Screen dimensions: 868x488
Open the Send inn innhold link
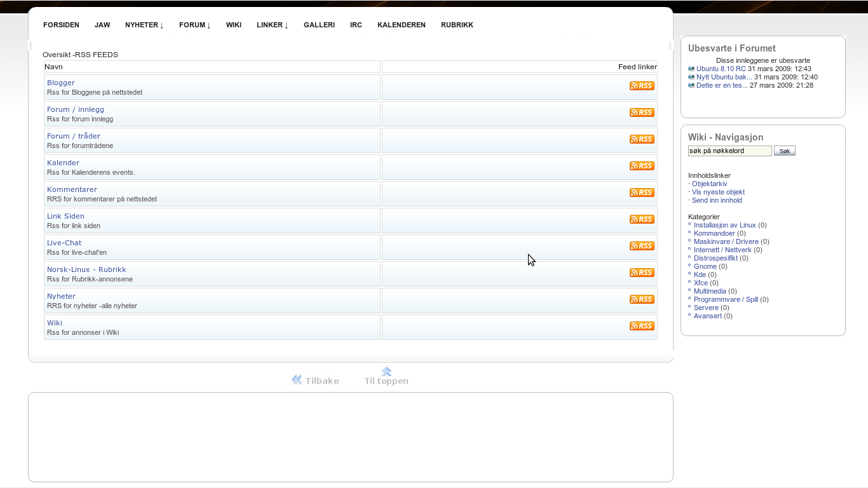[x=717, y=200]
